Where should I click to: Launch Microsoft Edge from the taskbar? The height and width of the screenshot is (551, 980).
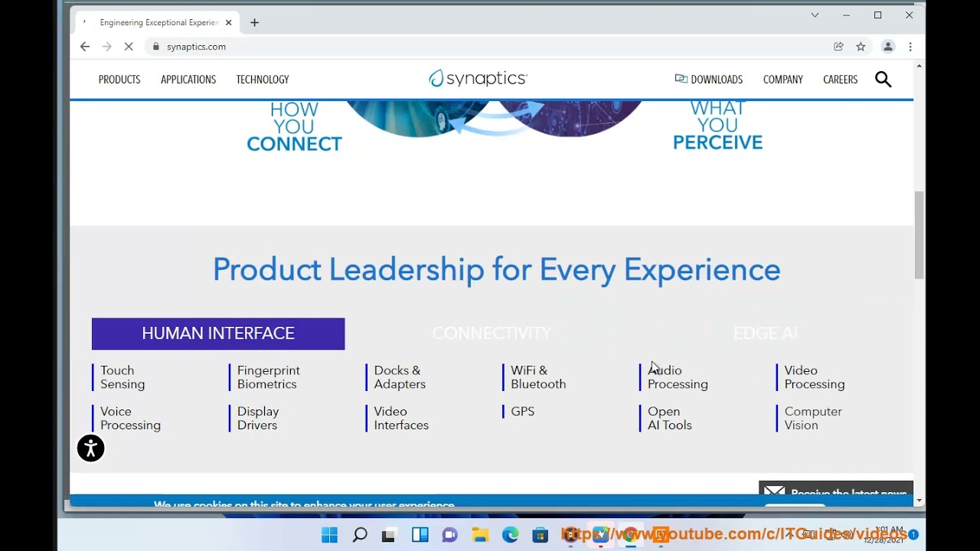(x=510, y=535)
